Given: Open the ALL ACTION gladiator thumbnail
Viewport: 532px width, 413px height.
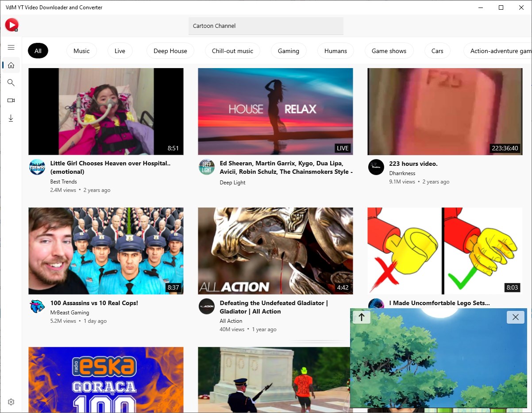Looking at the screenshot, I should tap(275, 251).
